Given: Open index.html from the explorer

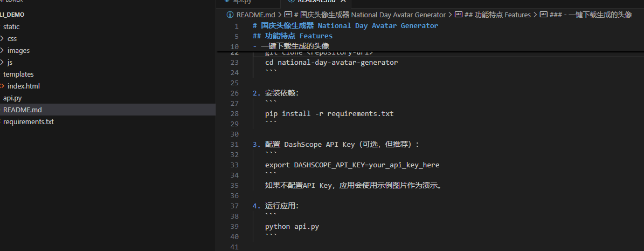Looking at the screenshot, I should [x=23, y=86].
